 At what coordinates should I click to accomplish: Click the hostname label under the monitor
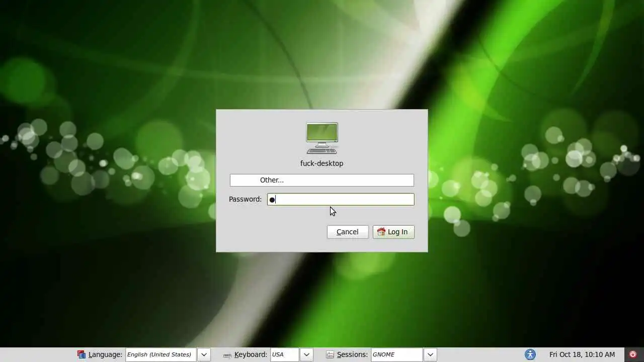tap(322, 163)
